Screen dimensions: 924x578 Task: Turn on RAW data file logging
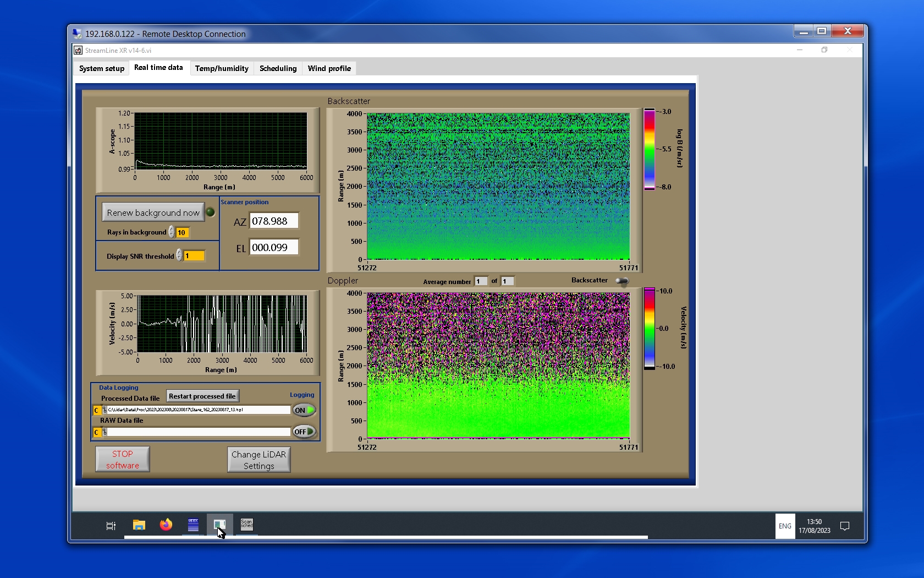(x=304, y=432)
